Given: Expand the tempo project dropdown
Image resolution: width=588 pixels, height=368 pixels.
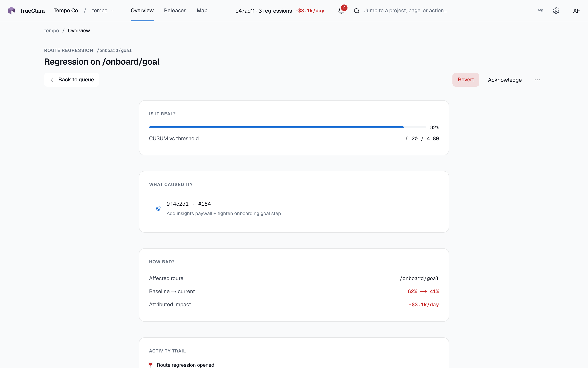Looking at the screenshot, I should 103,10.
